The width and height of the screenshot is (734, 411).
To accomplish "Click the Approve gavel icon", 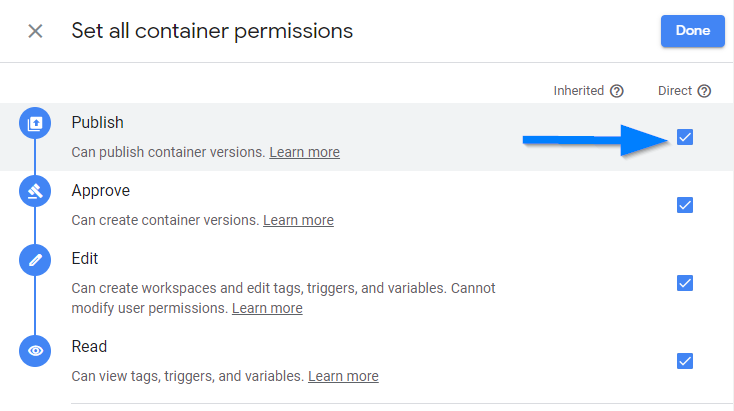I will tap(35, 191).
